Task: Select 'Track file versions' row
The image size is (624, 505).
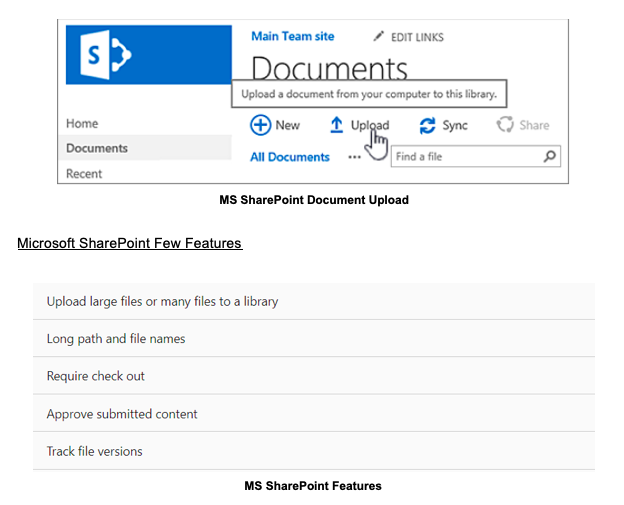Action: [x=314, y=451]
